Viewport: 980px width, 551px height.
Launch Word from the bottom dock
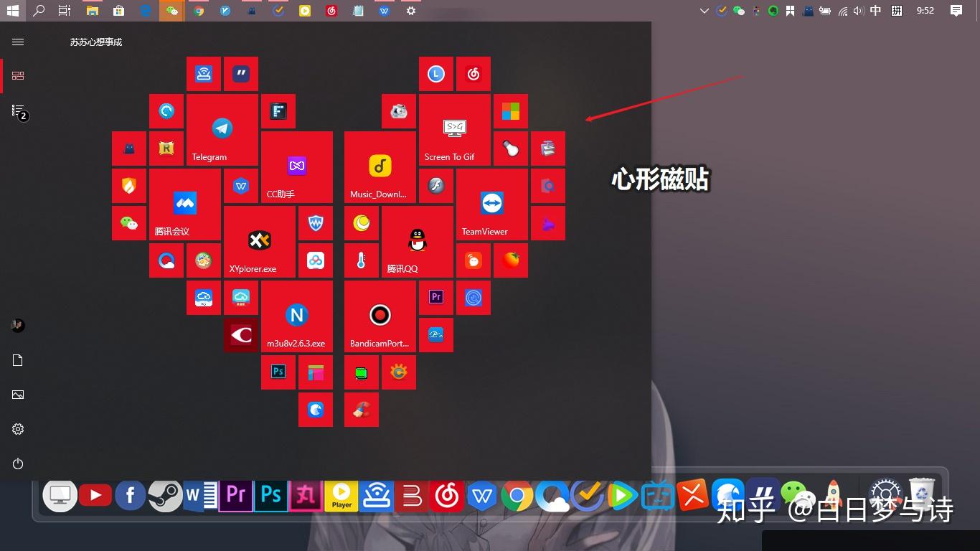tap(201, 495)
